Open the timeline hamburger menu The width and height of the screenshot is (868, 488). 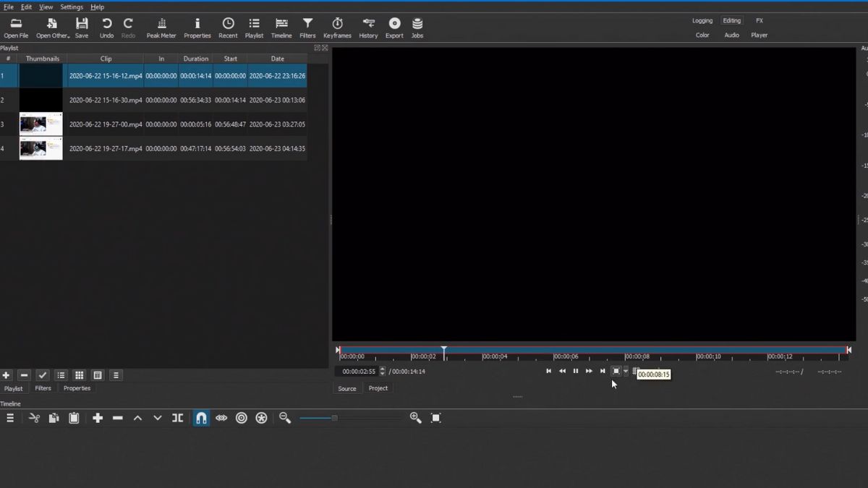point(10,418)
